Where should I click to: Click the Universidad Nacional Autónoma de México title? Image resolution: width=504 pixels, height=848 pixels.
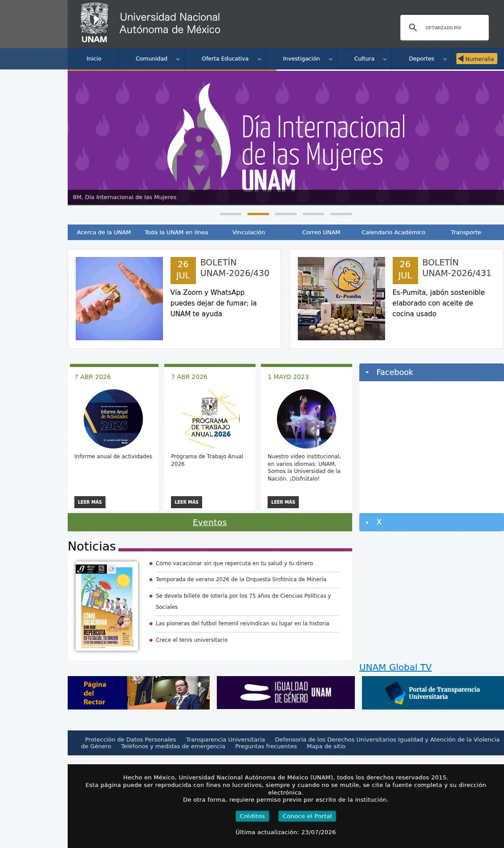click(x=170, y=23)
